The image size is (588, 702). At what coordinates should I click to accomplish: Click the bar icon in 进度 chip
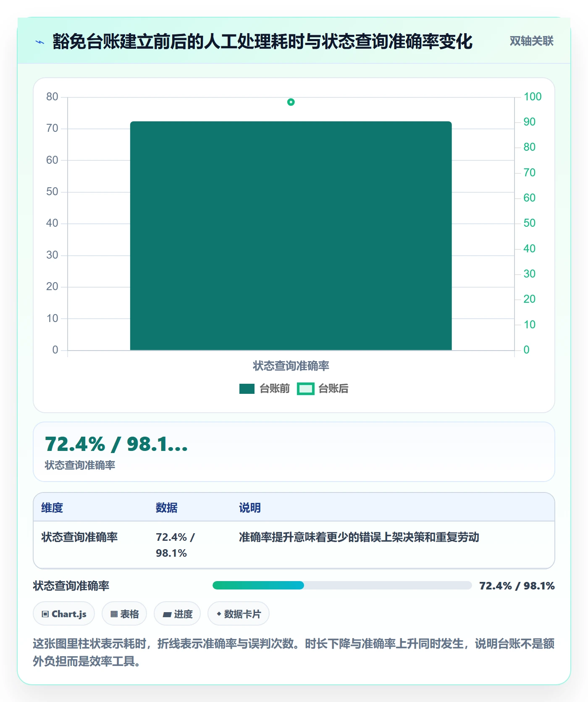tap(167, 615)
